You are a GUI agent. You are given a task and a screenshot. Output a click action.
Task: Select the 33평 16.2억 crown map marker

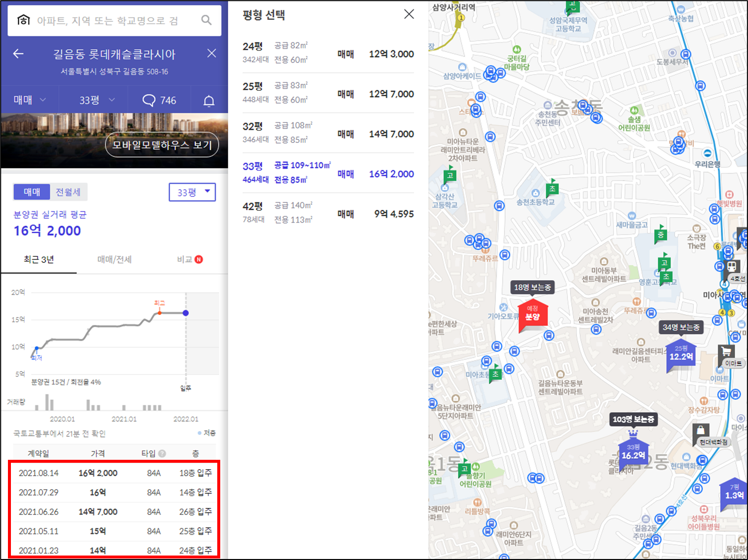click(x=633, y=451)
